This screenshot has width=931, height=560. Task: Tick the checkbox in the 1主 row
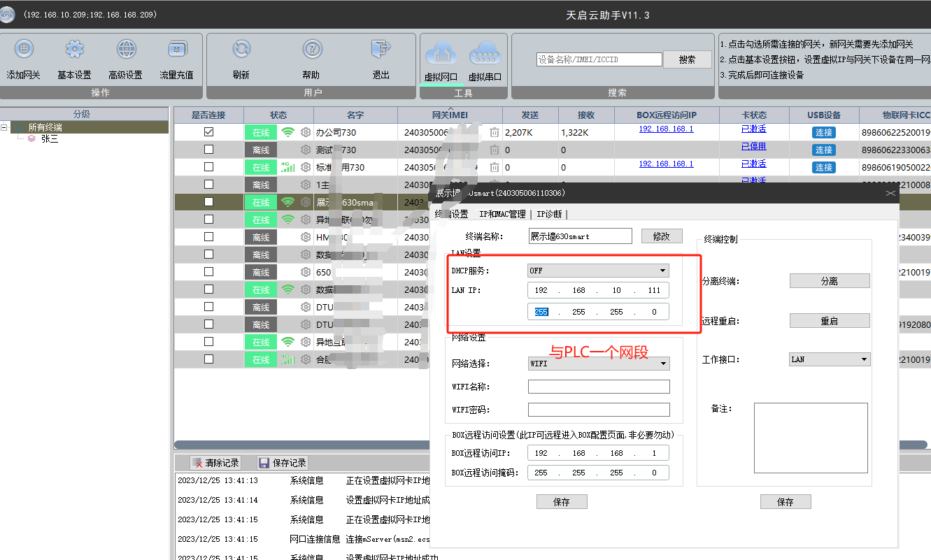(208, 184)
